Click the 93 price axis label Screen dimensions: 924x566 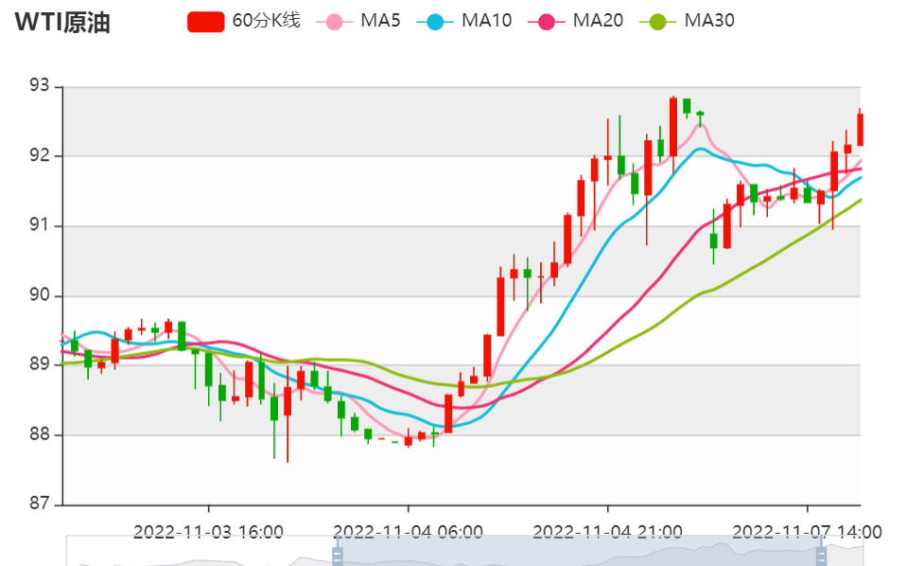(39, 86)
